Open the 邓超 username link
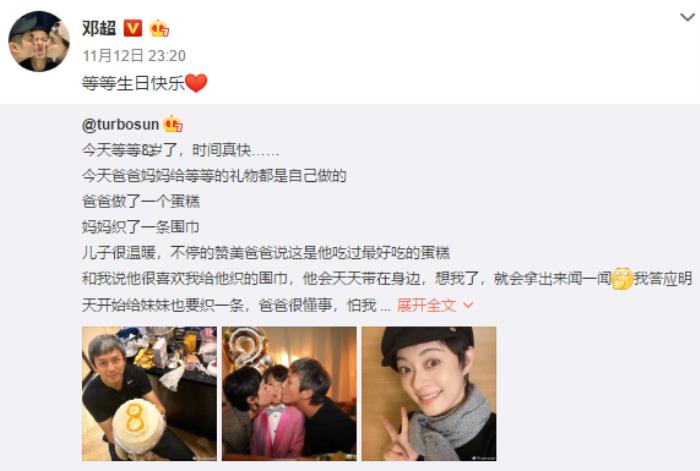The width and height of the screenshot is (700, 471). 99,28
